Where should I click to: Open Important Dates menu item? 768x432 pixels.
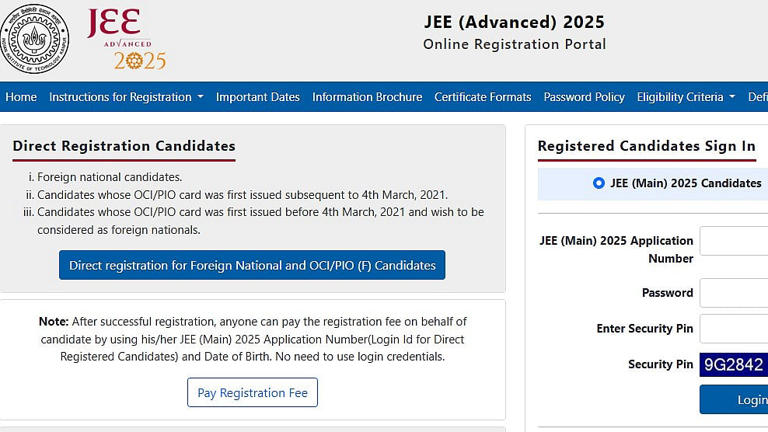click(x=258, y=97)
